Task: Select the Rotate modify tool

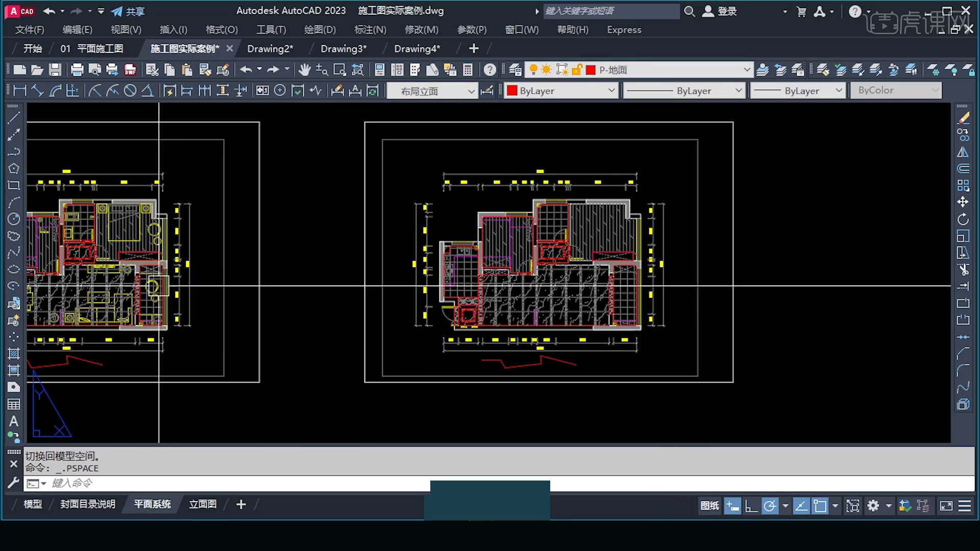Action: pyautogui.click(x=963, y=219)
